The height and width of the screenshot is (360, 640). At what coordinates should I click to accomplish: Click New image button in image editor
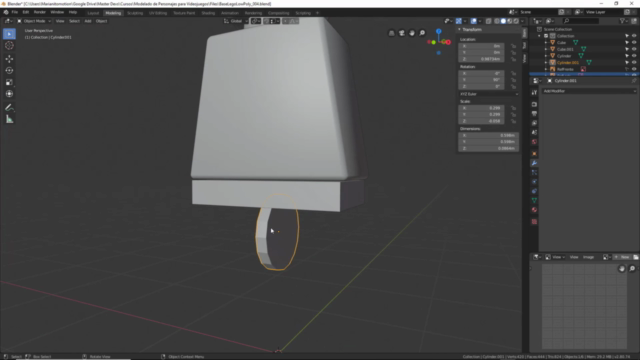click(622, 257)
